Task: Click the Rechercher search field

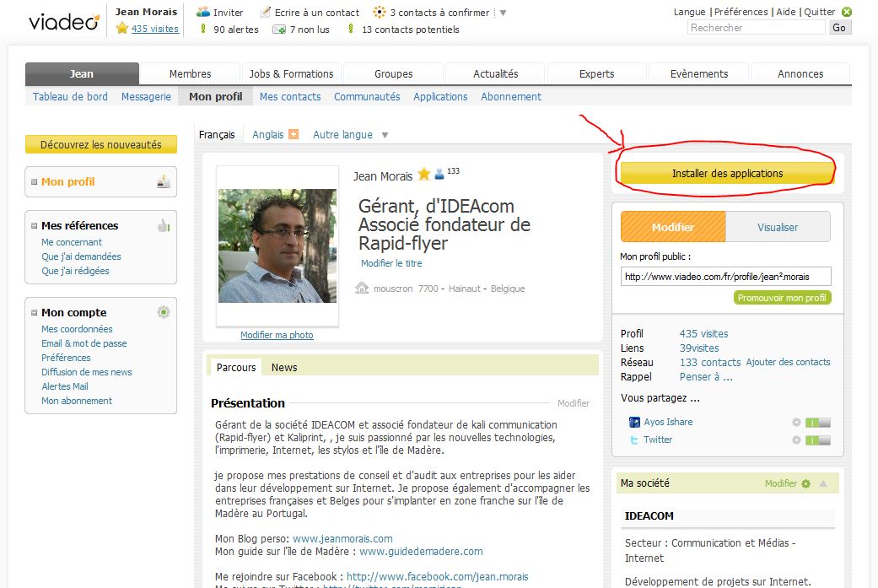Action: coord(756,28)
